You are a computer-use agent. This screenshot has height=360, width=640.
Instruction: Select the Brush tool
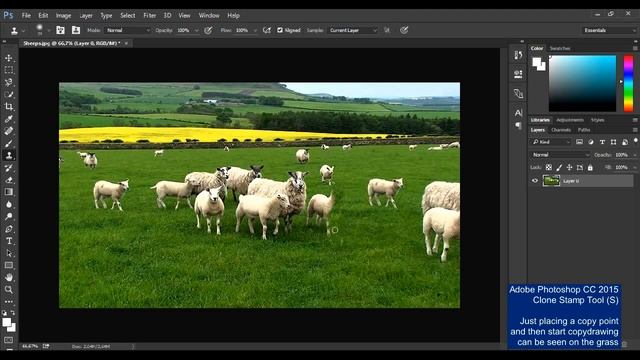(9, 143)
